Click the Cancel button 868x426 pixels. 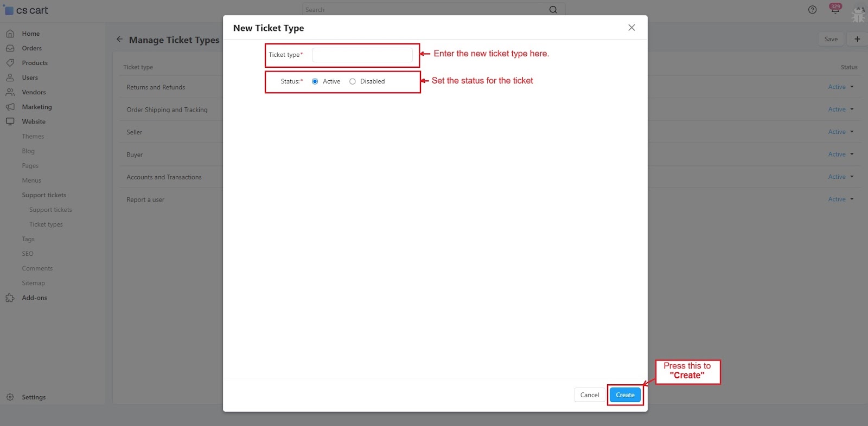click(x=589, y=395)
